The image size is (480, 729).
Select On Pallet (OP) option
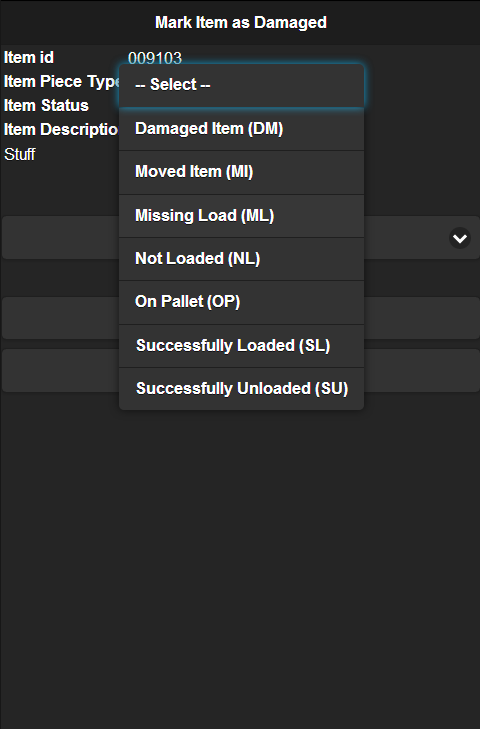(241, 302)
